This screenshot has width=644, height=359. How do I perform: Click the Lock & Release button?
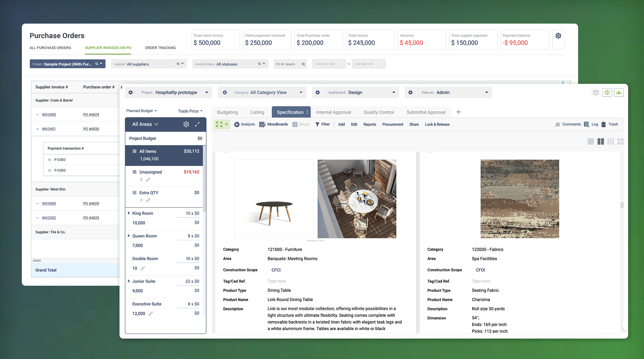(x=437, y=124)
